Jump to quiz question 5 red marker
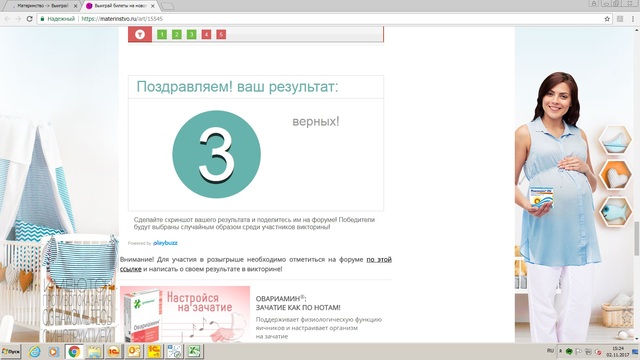Viewport: 640px width, 360px height. click(x=221, y=34)
